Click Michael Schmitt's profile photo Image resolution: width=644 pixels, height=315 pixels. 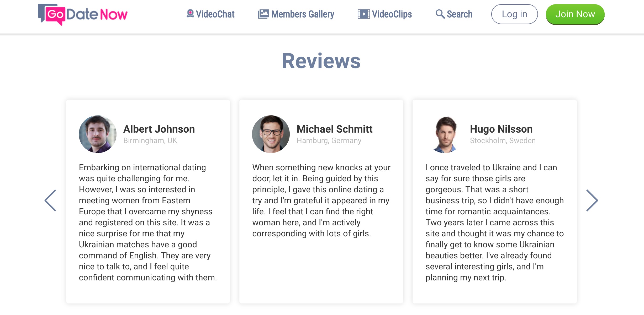tap(271, 134)
